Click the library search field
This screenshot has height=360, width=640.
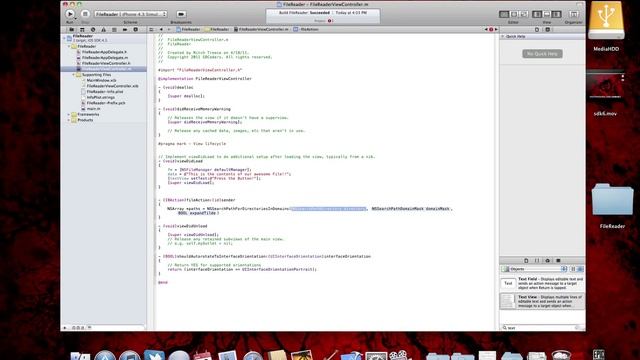point(542,327)
